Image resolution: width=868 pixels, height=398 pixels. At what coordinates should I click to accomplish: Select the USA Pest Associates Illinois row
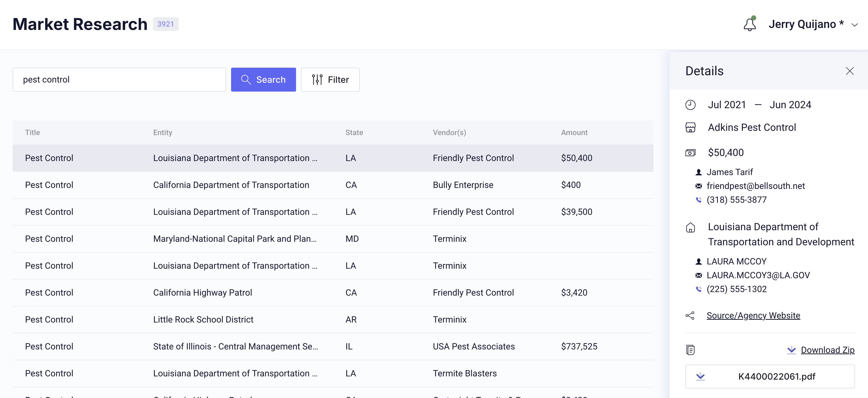click(x=333, y=346)
